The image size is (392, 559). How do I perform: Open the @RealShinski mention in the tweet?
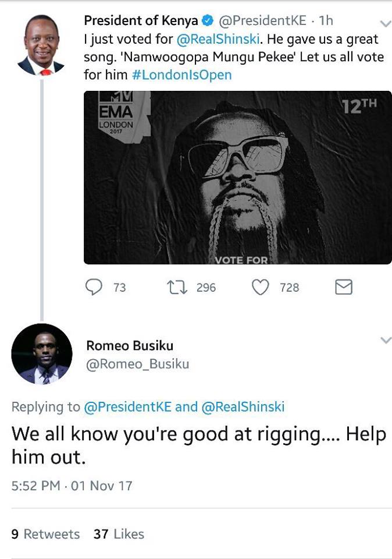click(218, 39)
